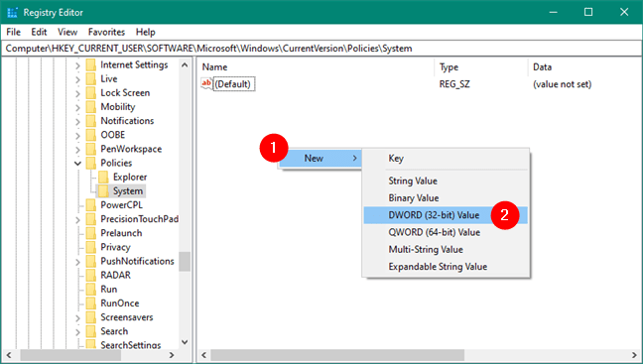Expand the Internet Settings key
The image size is (643, 364).
coord(78,65)
